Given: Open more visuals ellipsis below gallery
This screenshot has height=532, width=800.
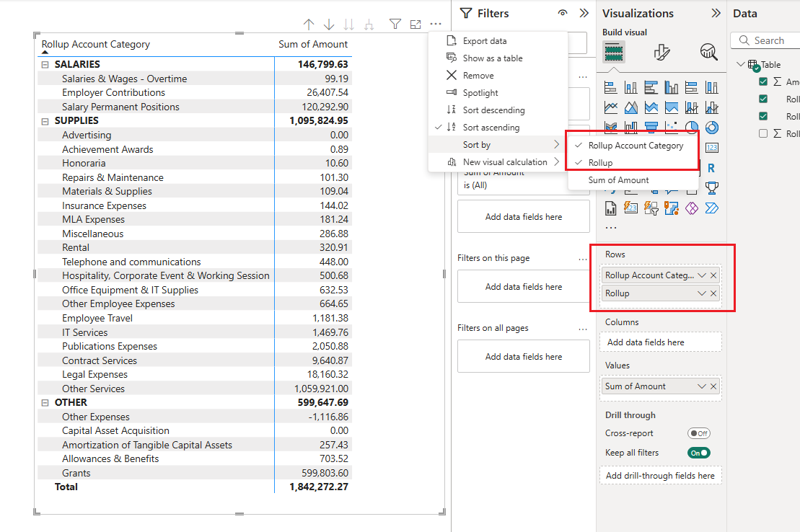Looking at the screenshot, I should click(611, 228).
